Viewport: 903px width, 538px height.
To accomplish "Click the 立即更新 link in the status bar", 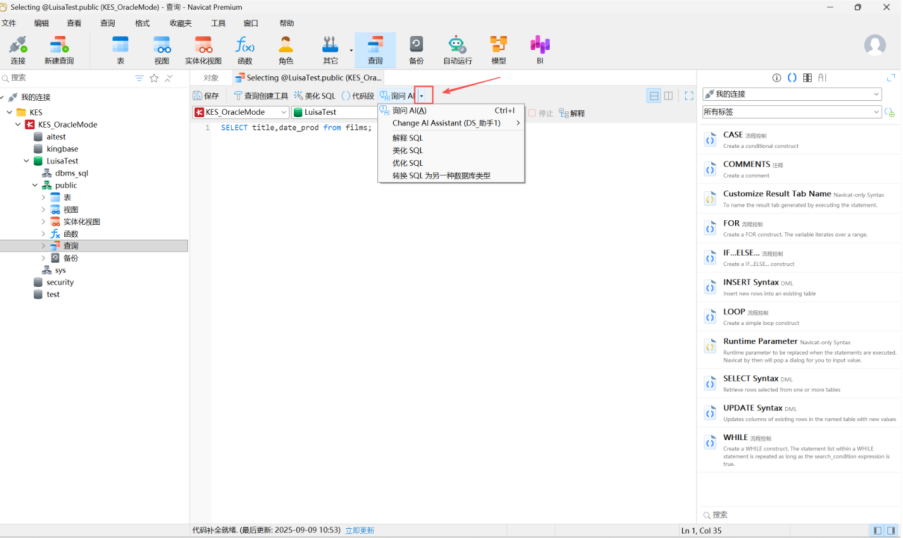I will (x=360, y=530).
